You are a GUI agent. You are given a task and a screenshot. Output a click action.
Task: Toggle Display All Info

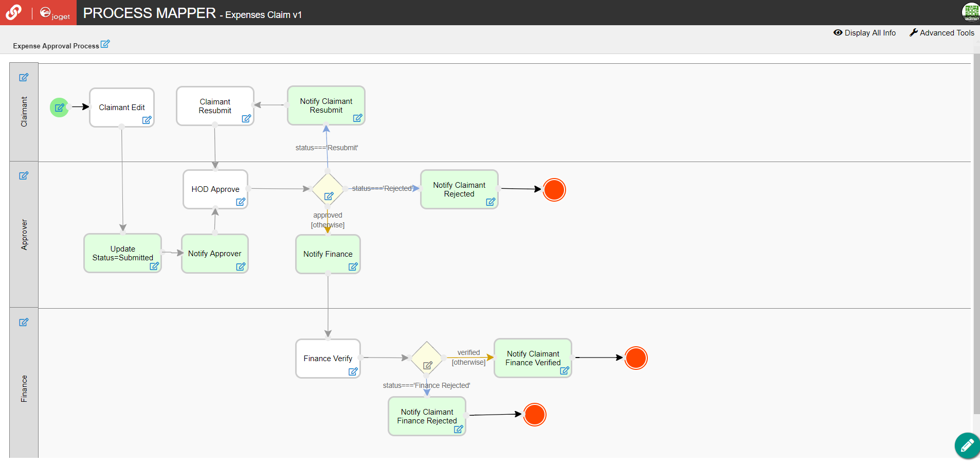864,33
